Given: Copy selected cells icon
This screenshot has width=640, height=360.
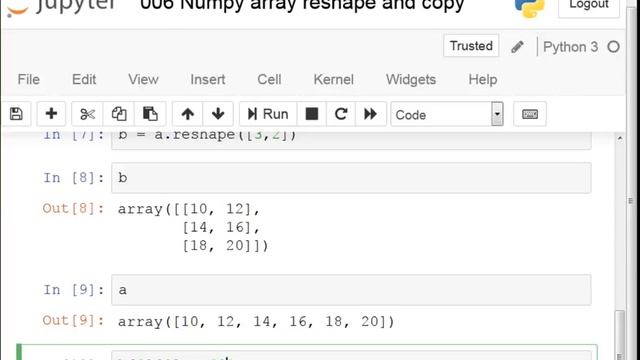Looking at the screenshot, I should coord(119,114).
